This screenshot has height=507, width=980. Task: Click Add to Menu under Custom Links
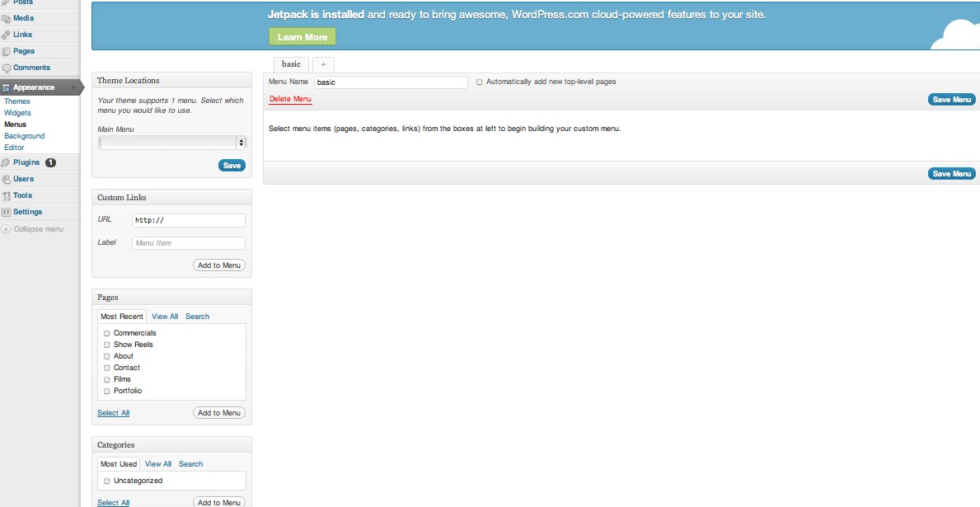[218, 265]
